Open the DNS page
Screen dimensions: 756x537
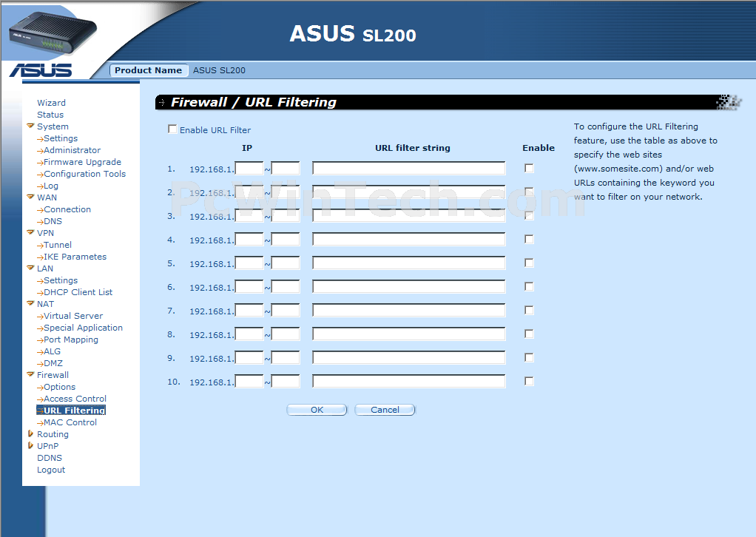tap(53, 221)
